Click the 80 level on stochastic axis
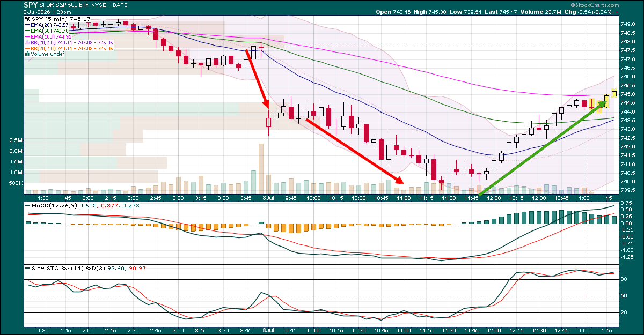The height and width of the screenshot is (335, 644). [x=625, y=279]
